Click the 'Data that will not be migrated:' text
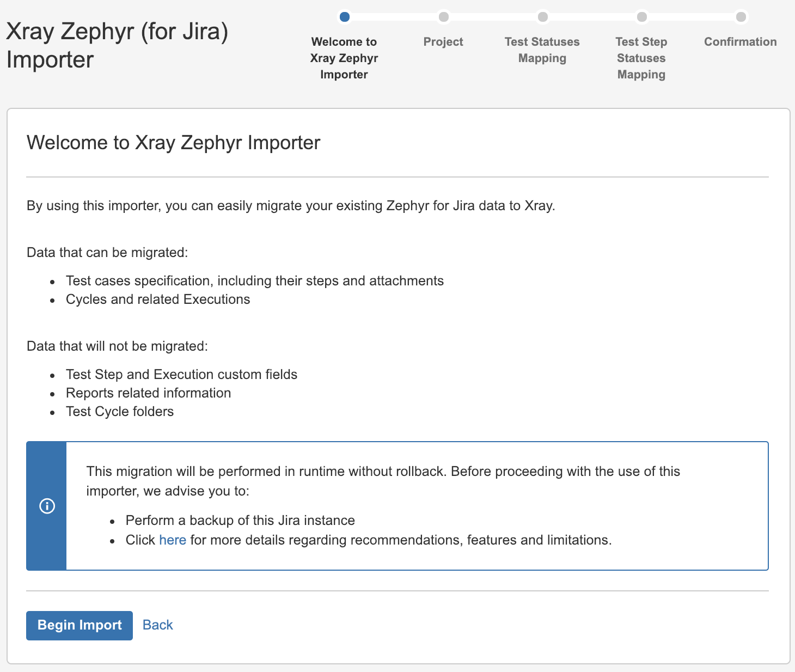 117,346
